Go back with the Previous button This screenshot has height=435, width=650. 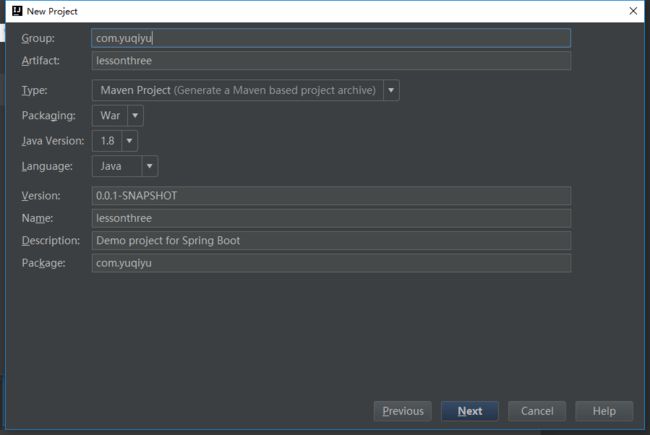[x=403, y=411]
